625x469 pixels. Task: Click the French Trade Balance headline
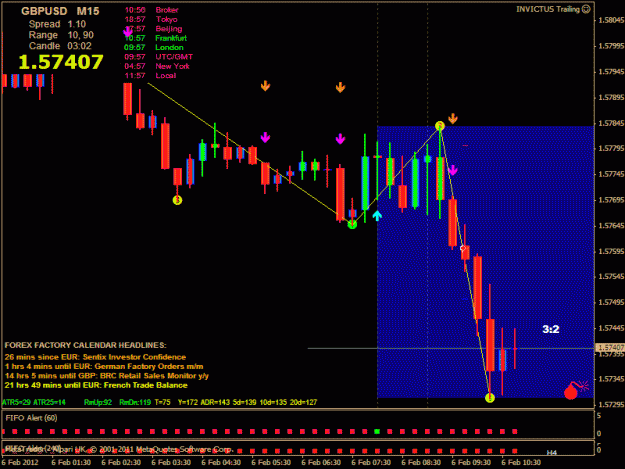point(96,385)
